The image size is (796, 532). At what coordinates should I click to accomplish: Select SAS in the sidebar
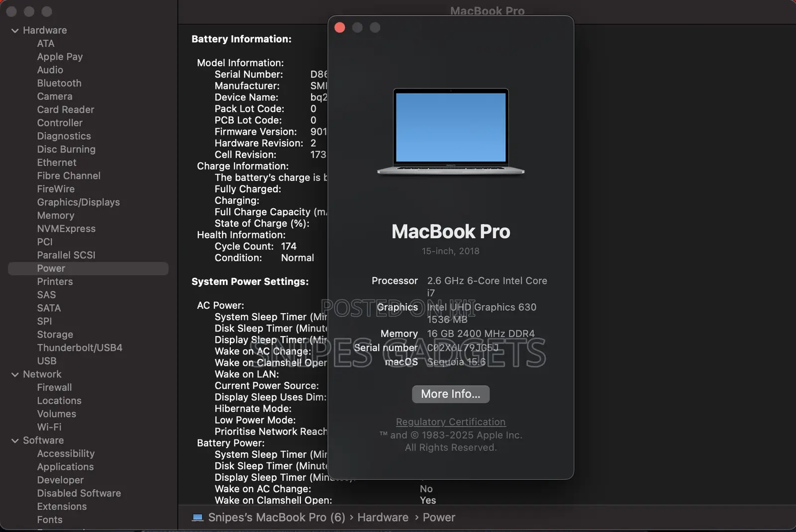[46, 295]
